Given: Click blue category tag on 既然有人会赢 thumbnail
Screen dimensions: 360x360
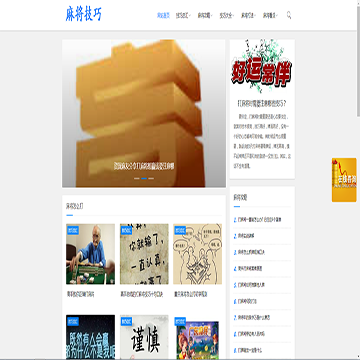Looking at the screenshot, I should click(73, 321).
